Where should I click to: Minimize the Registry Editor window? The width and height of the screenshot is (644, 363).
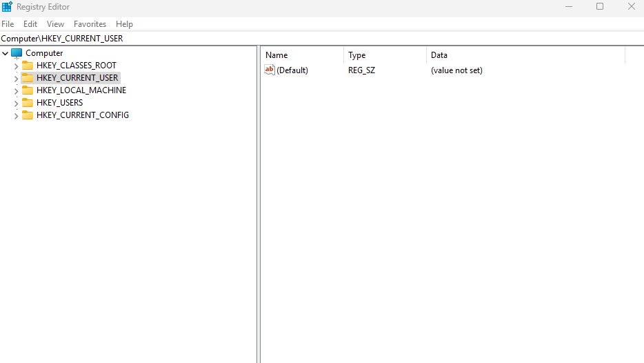point(569,7)
